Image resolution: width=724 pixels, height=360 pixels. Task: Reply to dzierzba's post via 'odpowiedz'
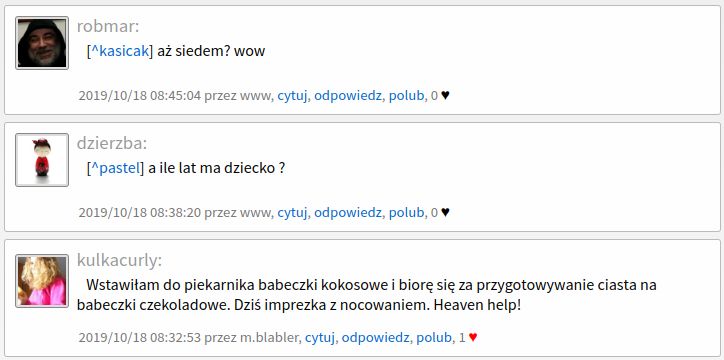[x=348, y=212]
